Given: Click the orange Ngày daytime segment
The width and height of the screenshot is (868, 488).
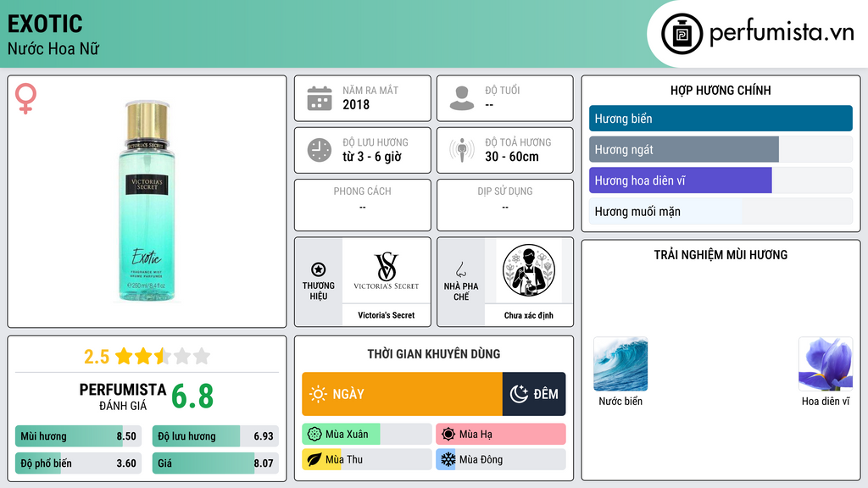Looking at the screenshot, I should coord(402,394).
